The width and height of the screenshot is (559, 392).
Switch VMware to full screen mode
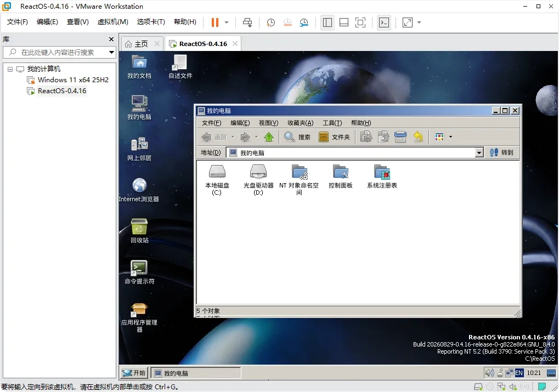(x=360, y=22)
